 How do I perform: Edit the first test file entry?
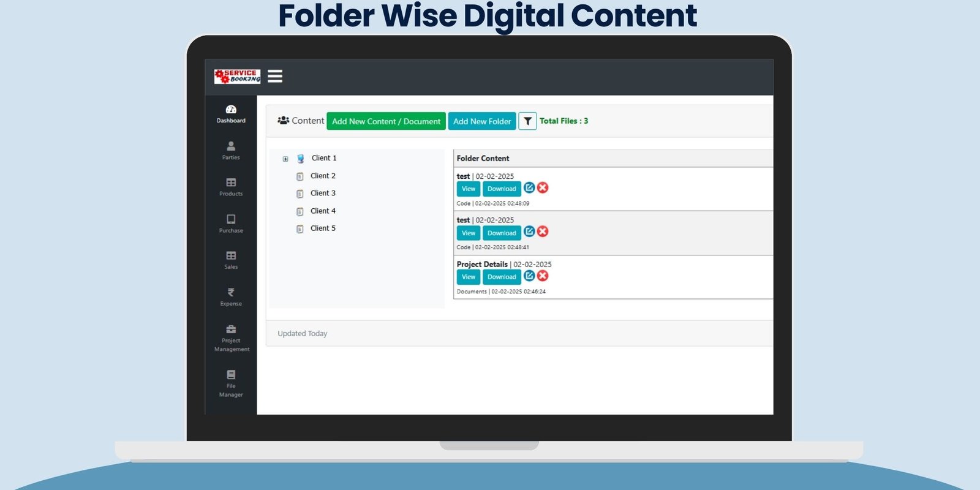coord(529,187)
